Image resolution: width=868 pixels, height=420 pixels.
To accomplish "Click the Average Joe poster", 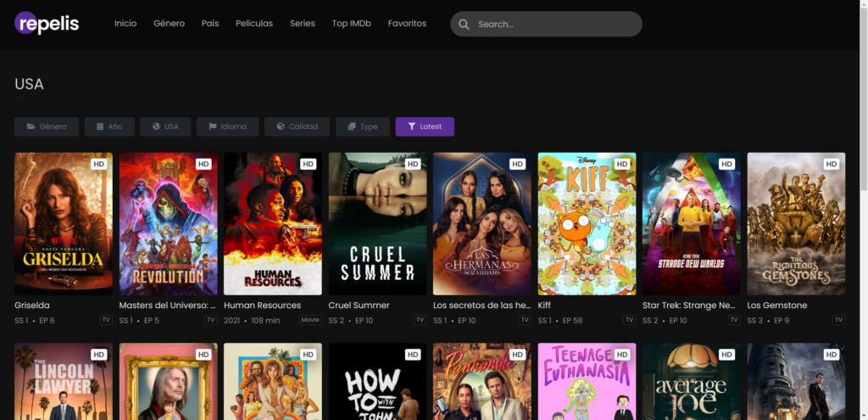I will pyautogui.click(x=692, y=382).
